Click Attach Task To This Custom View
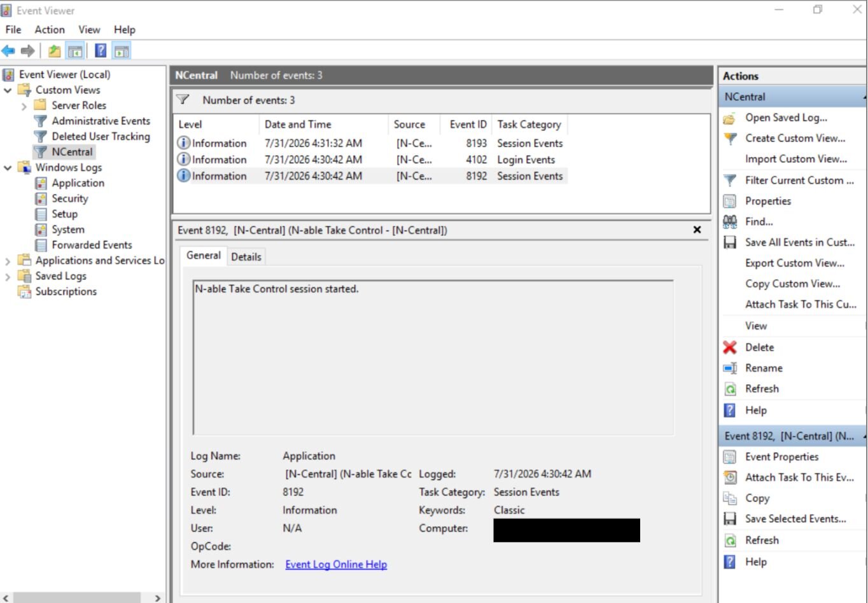This screenshot has height=603, width=868. click(801, 305)
